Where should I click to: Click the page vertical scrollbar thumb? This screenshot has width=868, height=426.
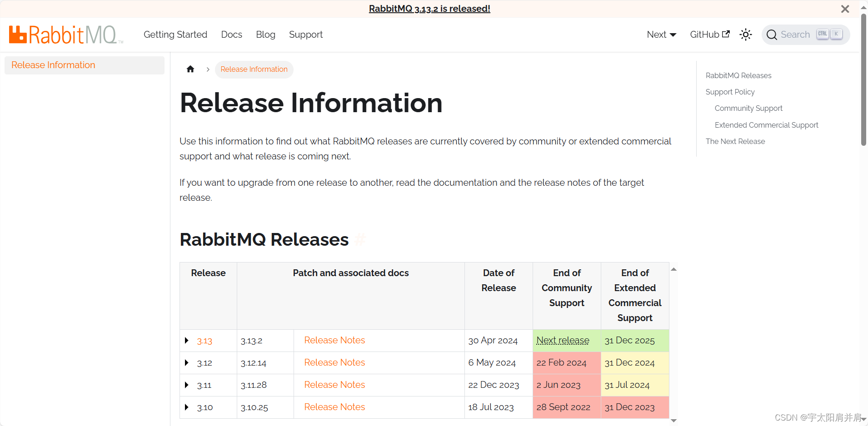(863, 79)
